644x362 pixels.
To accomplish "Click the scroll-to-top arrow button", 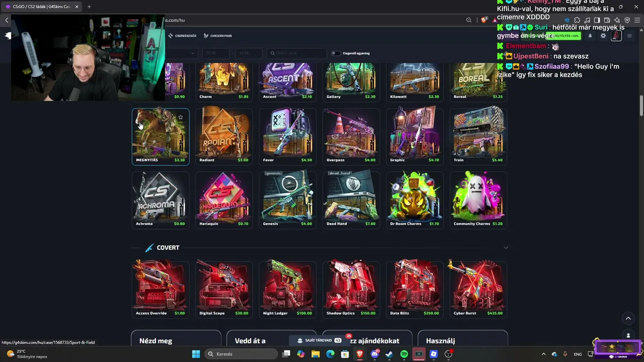I will tap(628, 318).
